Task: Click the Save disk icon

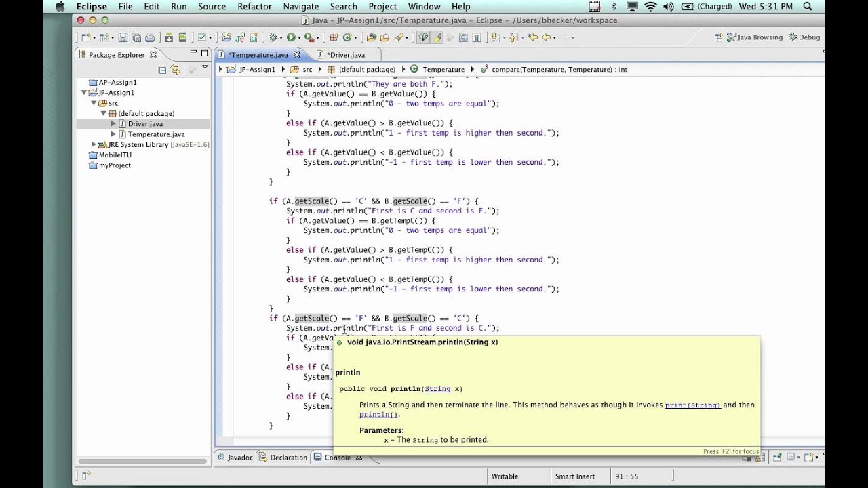Action: (123, 37)
